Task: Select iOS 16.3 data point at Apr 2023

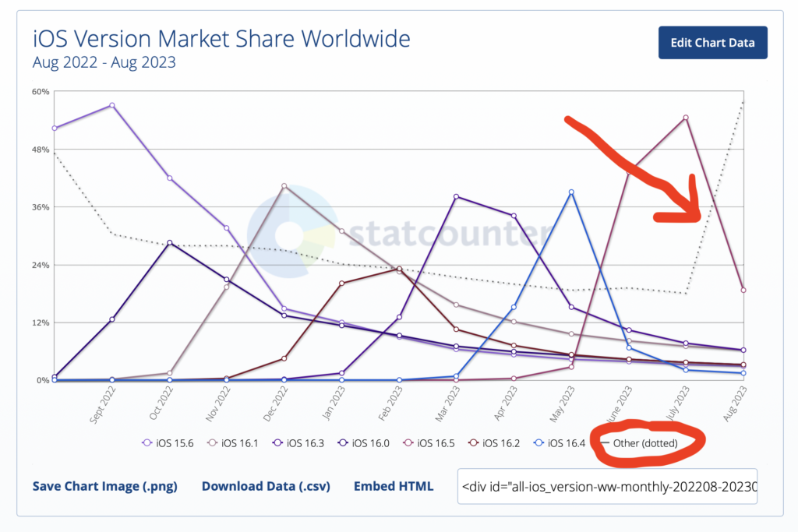Action: click(514, 216)
